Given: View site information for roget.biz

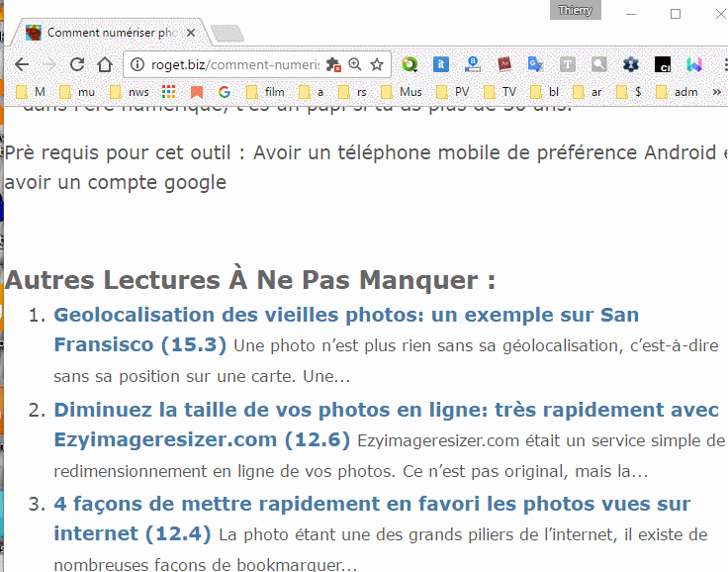Looking at the screenshot, I should [137, 65].
